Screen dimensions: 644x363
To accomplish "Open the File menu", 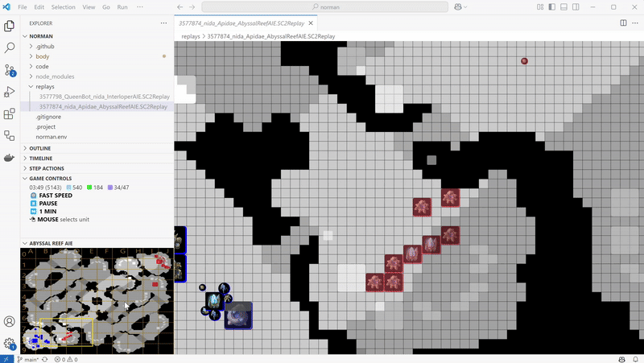I will (23, 7).
